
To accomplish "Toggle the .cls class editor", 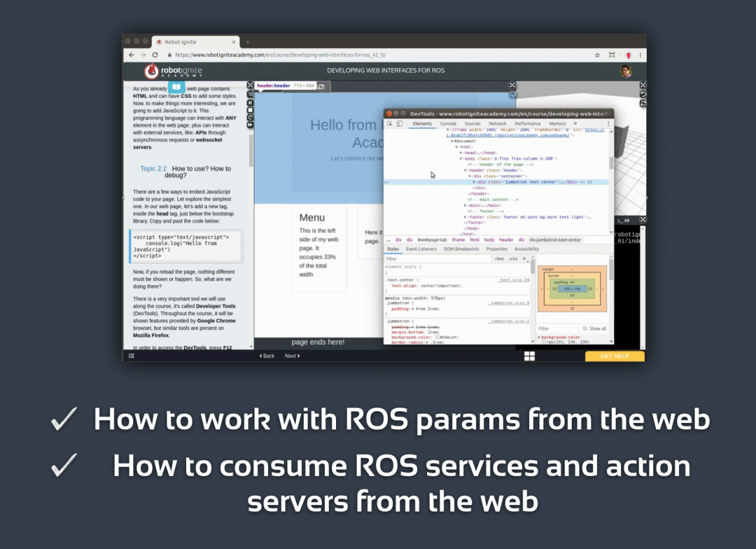I will 513,259.
